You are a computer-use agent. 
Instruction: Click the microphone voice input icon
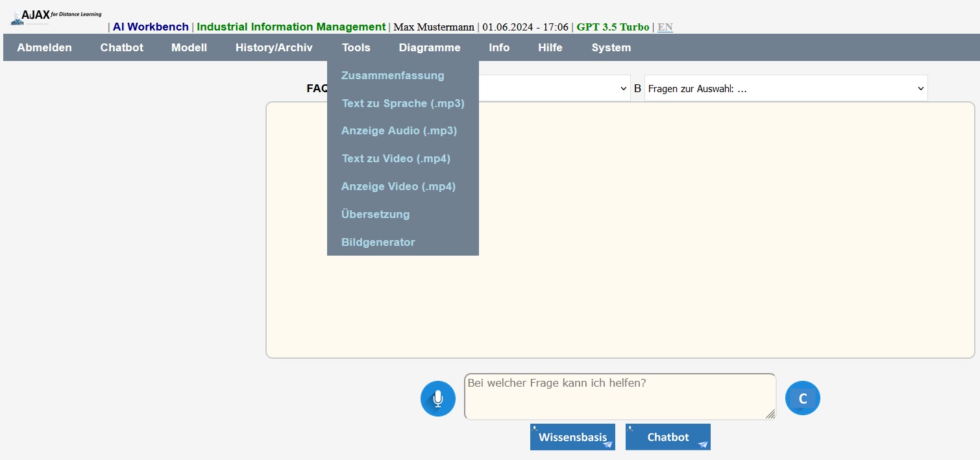(438, 398)
